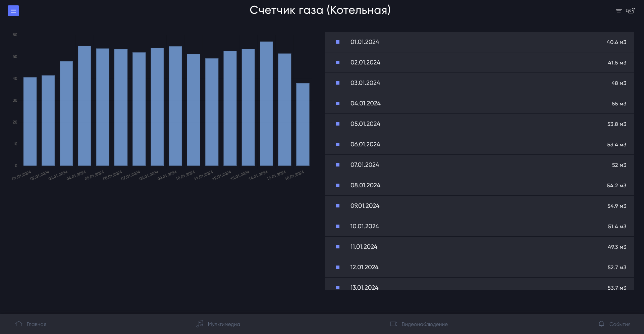Click the legend square for 04.01.2024
This screenshot has width=644, height=334.
coord(338,103)
